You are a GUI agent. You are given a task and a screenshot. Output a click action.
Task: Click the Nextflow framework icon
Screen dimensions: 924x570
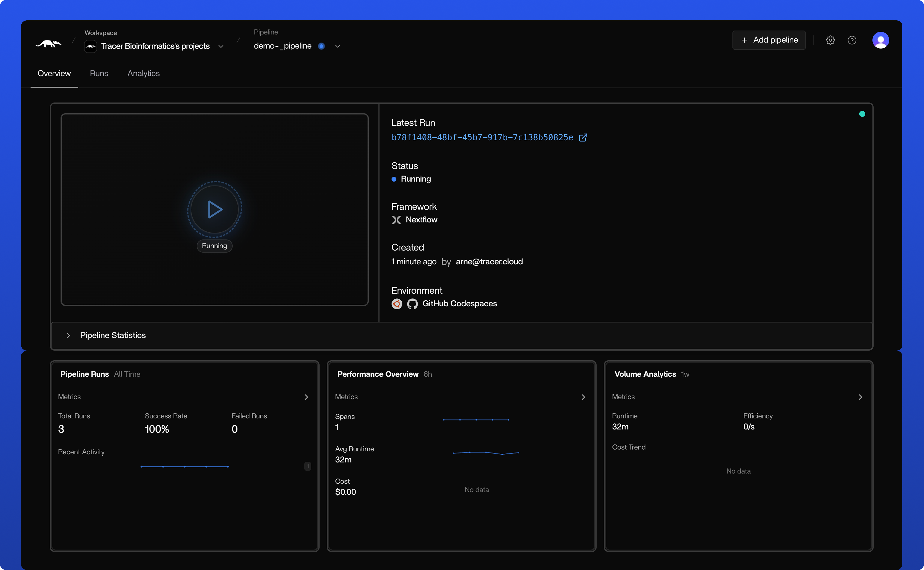(396, 220)
